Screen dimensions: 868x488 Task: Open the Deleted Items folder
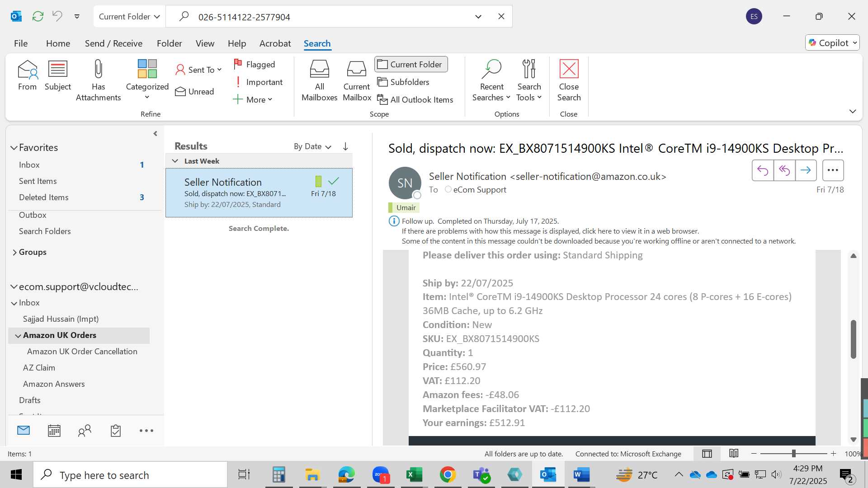point(44,197)
